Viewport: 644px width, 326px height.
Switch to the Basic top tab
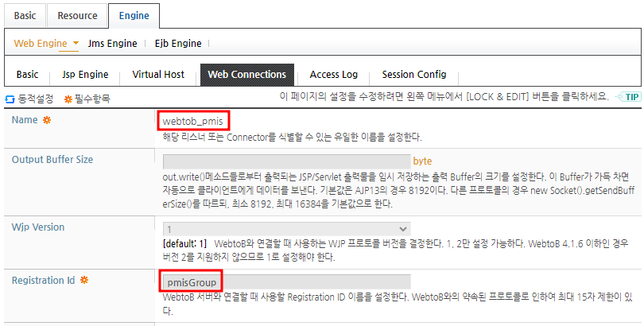pos(25,16)
